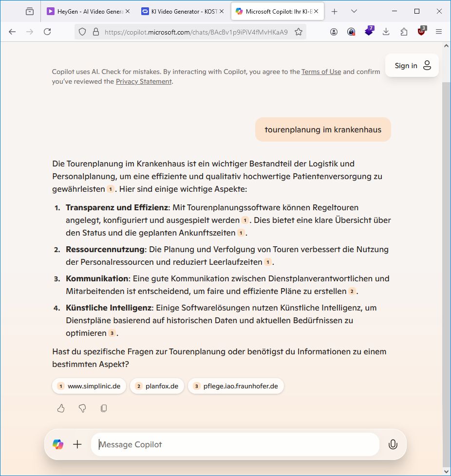Viewport: 451px width, 476px height.
Task: Click the browser Back arrow
Action: [x=12, y=32]
